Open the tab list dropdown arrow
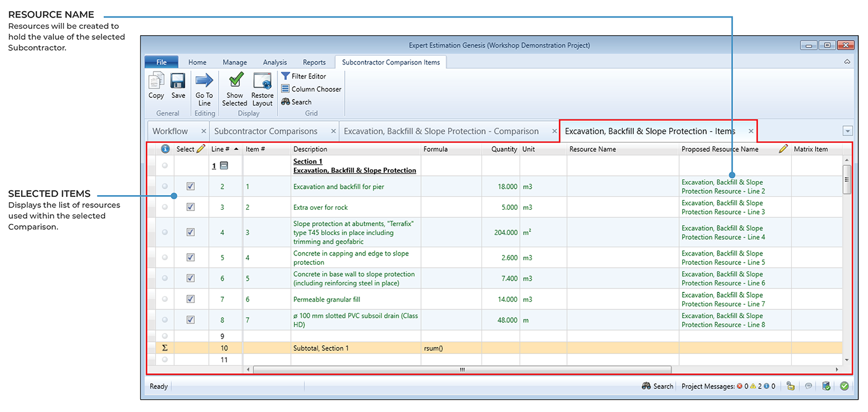The width and height of the screenshot is (868, 412). point(846,131)
